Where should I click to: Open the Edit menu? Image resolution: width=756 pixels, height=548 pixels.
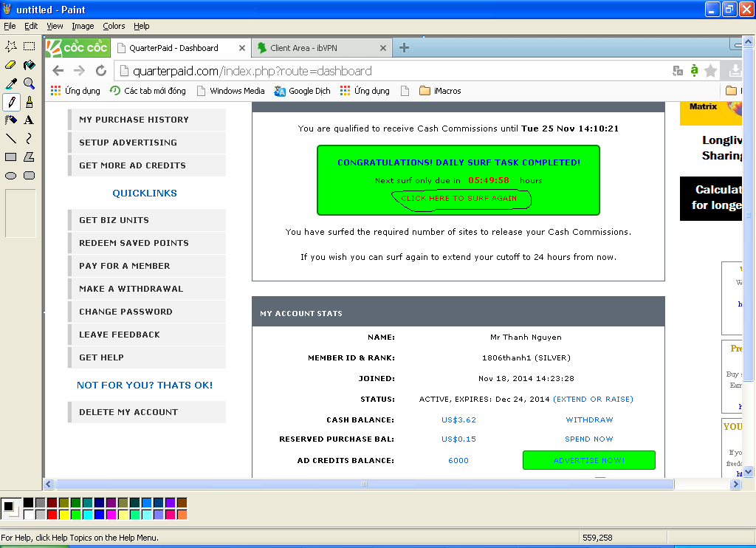(31, 26)
